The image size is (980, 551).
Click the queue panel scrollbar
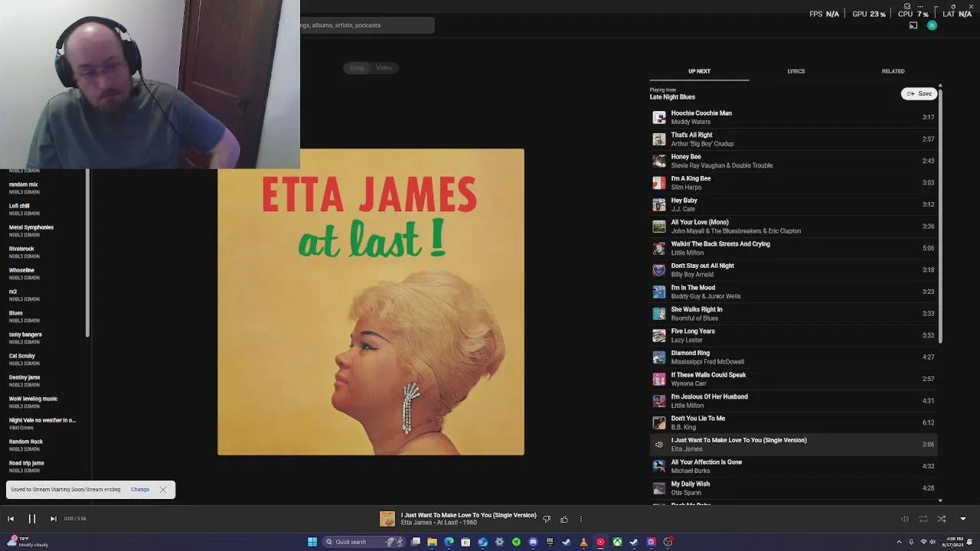point(940,214)
